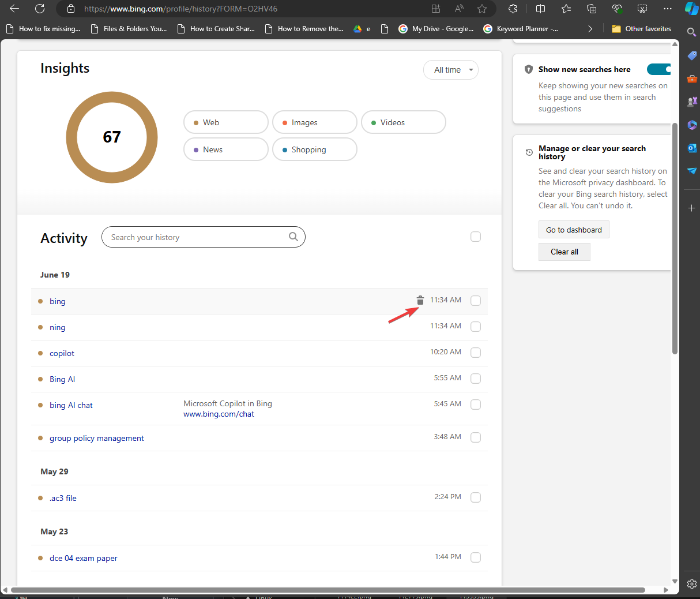
Task: Open sidebar settings gear icon
Action: (692, 584)
